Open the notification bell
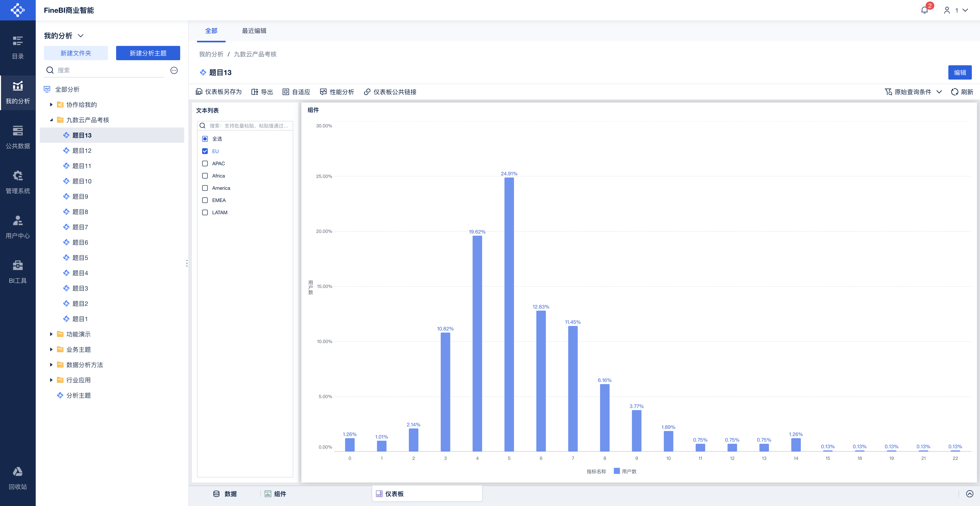The width and height of the screenshot is (980, 506). [924, 10]
